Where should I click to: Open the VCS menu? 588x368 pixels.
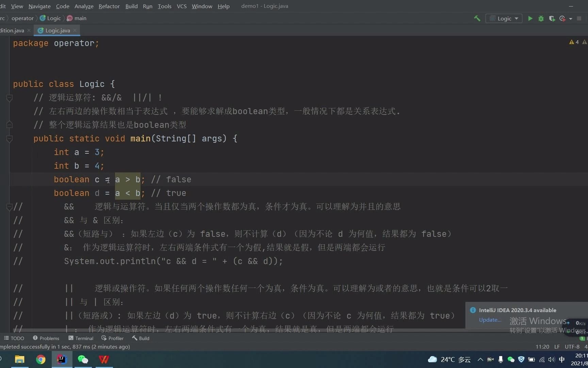pyautogui.click(x=182, y=6)
